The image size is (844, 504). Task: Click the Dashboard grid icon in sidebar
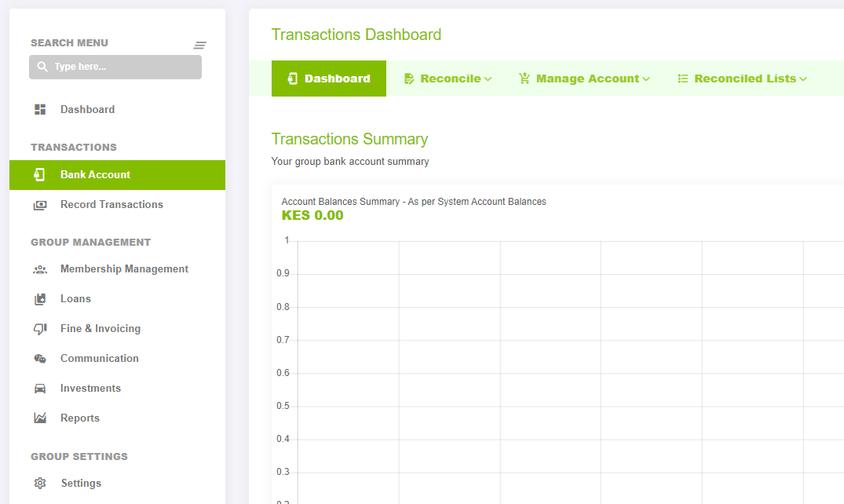pyautogui.click(x=40, y=109)
